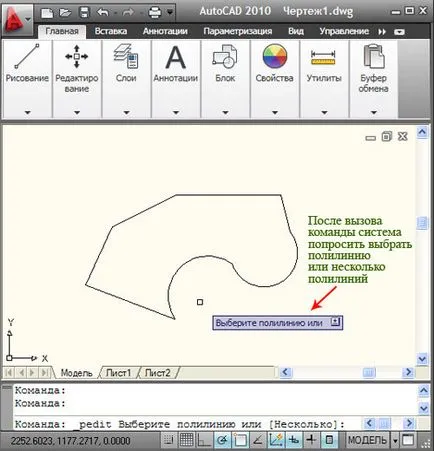Image resolution: width=434 pixels, height=451 pixels.
Task: Click the command line input row
Action: coord(187,424)
